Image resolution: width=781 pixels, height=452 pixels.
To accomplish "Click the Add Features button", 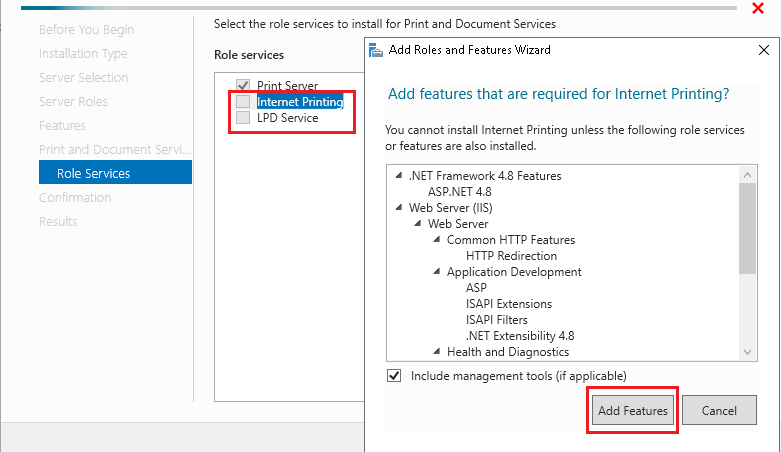I will tap(633, 410).
